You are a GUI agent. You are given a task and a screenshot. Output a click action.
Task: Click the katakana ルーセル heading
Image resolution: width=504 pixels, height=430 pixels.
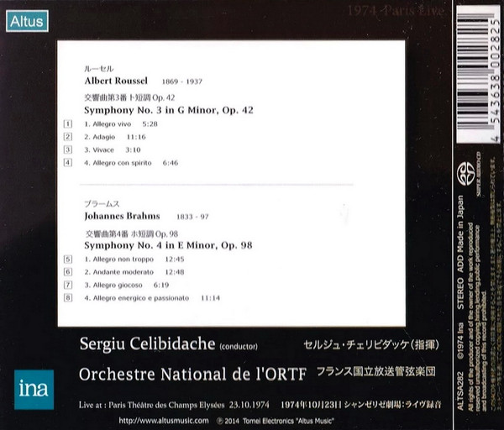98,69
